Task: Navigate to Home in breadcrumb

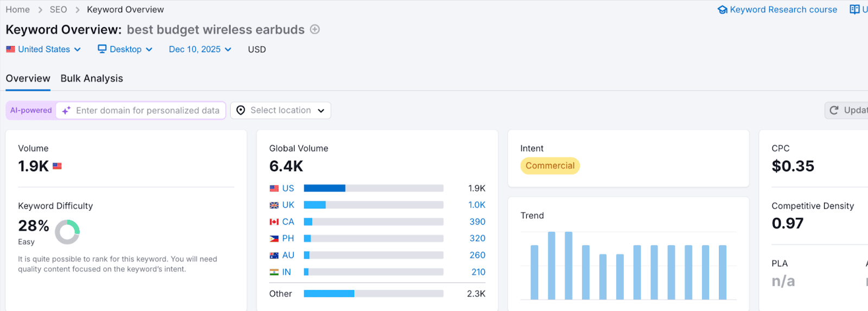Action: [17, 10]
